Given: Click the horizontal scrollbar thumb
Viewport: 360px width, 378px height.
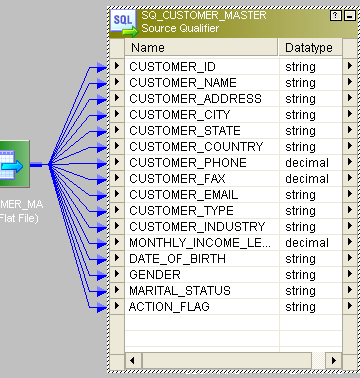Looking at the screenshot, I should (227, 360).
